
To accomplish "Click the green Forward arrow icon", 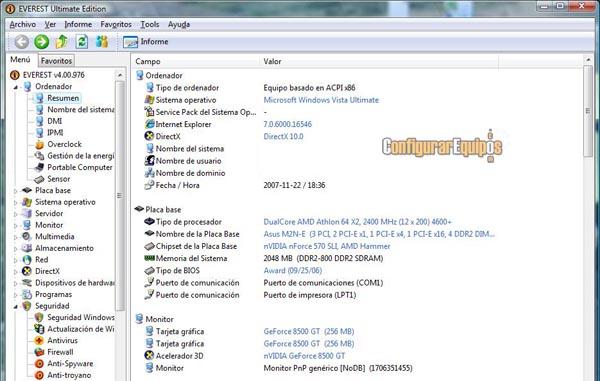I will pyautogui.click(x=41, y=42).
